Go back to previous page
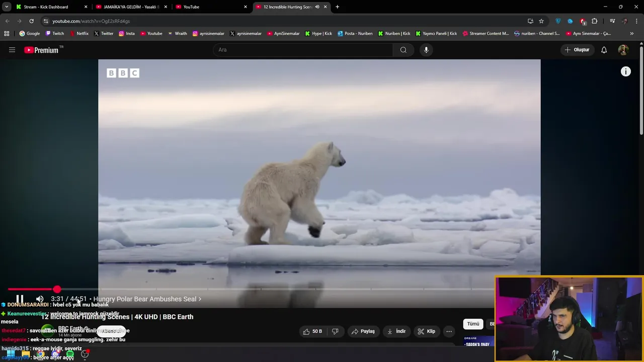 coord(7,21)
